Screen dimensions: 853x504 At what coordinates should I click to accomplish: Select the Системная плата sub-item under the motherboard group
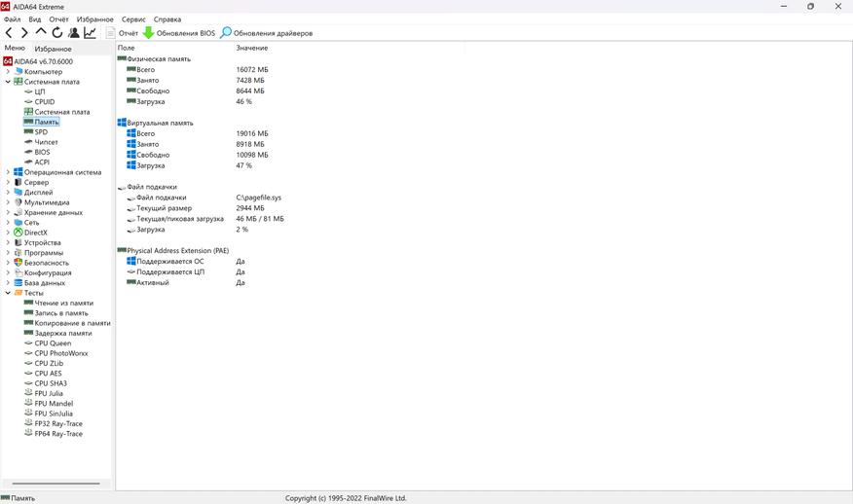coord(62,112)
